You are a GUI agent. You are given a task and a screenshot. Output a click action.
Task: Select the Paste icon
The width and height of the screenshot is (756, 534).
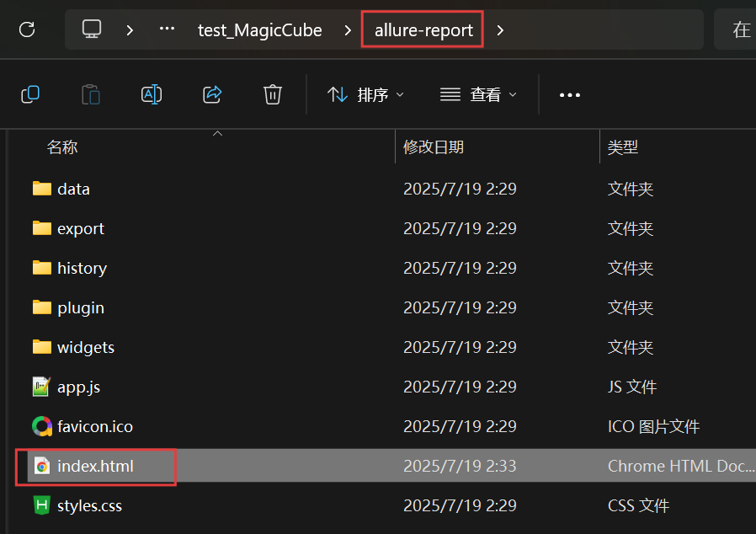(x=91, y=94)
